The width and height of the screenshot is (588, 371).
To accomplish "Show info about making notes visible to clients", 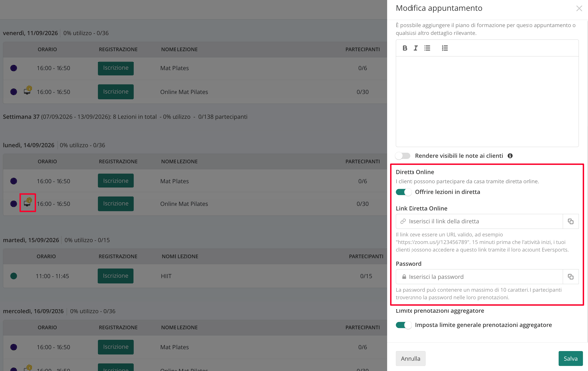I will click(510, 156).
